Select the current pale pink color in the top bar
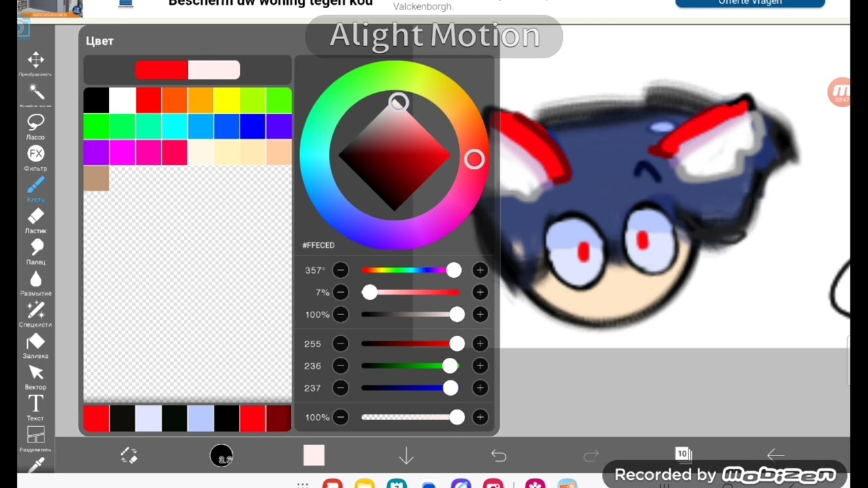868x488 pixels. coord(214,70)
